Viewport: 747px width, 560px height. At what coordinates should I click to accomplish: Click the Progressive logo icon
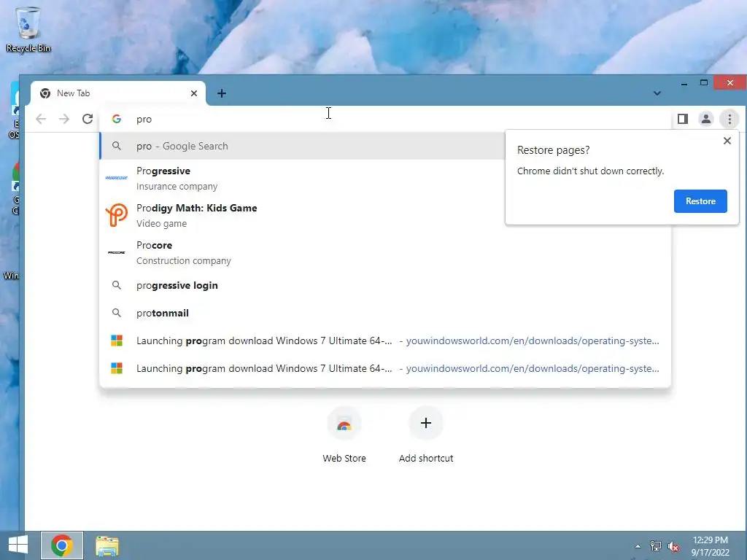(117, 178)
